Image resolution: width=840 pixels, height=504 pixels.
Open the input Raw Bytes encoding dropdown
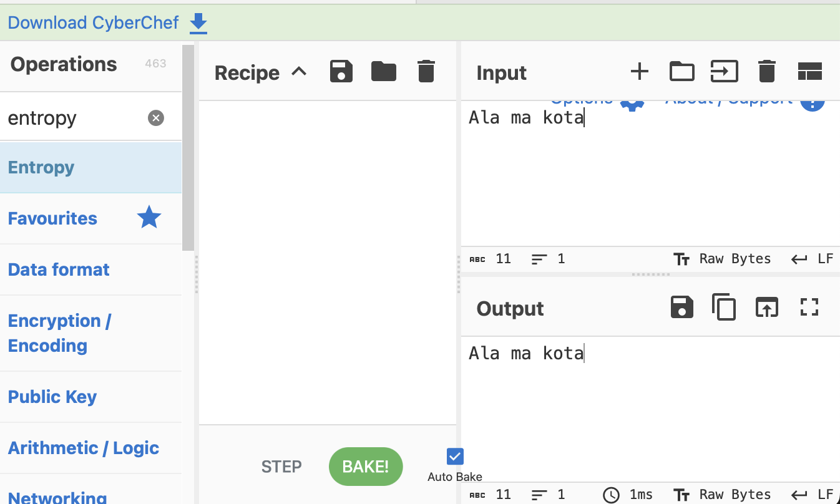(722, 259)
